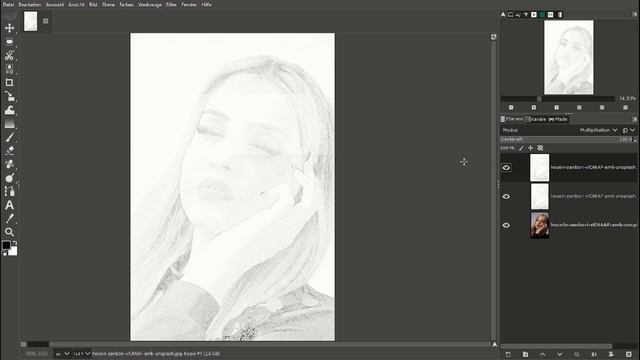Open the Layers dock configuration menu

pos(634,119)
